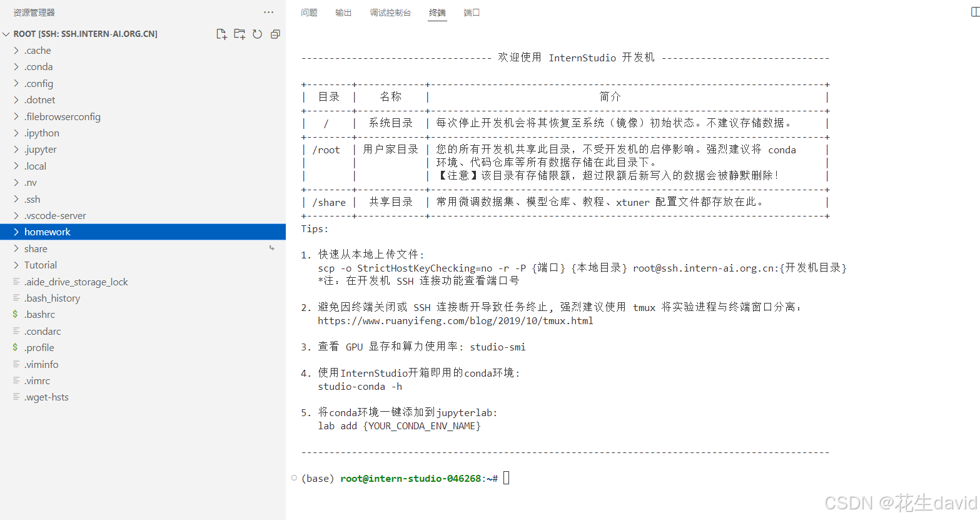Expand the .jupyter folder
The width and height of the screenshot is (980, 520).
coord(16,149)
